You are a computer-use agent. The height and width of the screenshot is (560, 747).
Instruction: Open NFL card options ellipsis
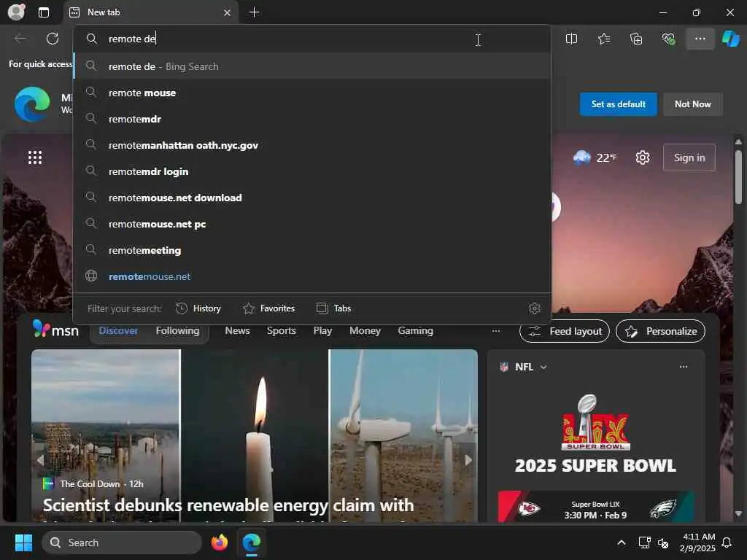(683, 367)
